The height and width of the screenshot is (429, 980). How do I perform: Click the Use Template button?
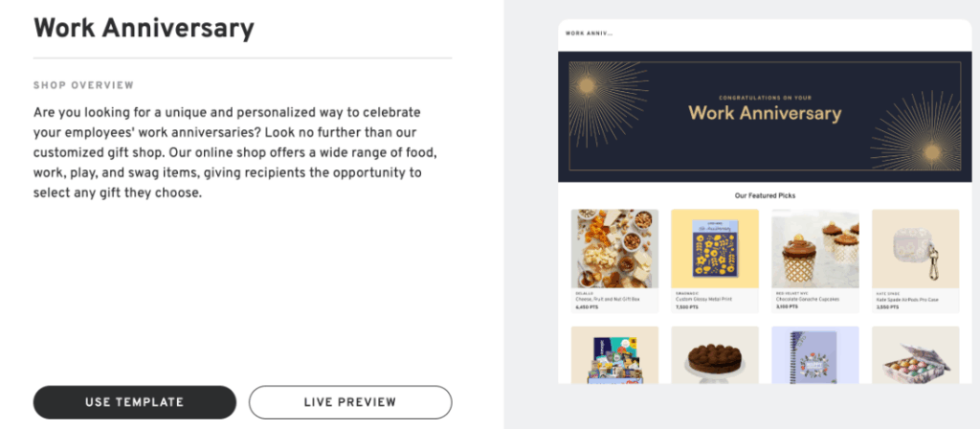point(134,402)
